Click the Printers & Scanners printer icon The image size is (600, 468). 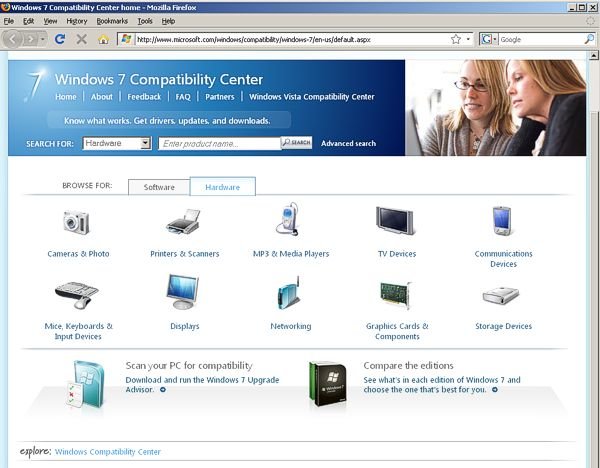(184, 222)
